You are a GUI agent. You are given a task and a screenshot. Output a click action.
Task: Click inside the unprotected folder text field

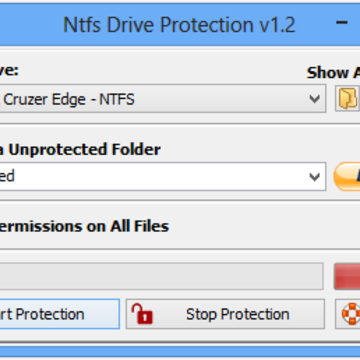point(163,176)
